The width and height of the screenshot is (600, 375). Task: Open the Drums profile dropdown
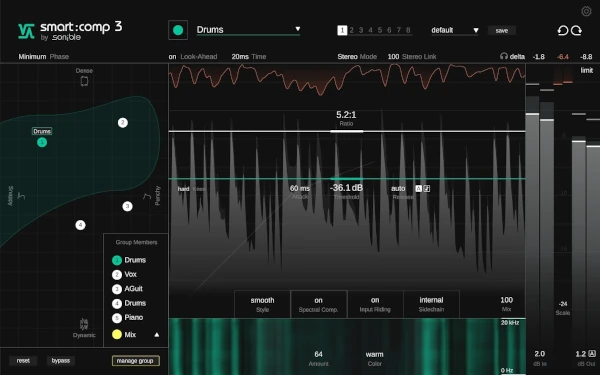tap(248, 30)
